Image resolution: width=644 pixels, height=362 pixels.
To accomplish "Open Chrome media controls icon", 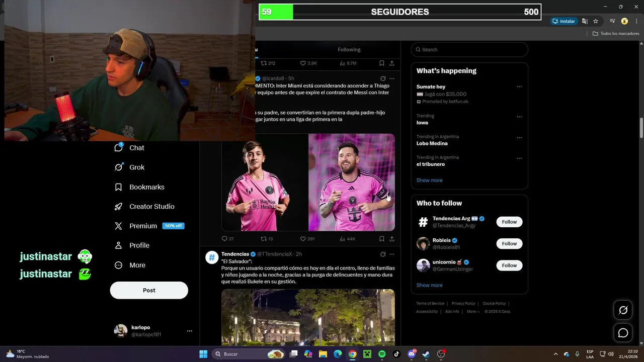I will click(x=612, y=21).
